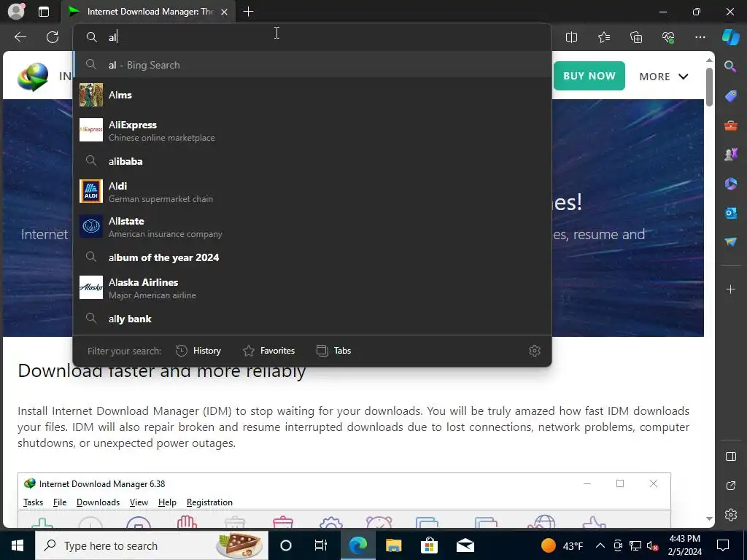Open weather 43°F widget
The height and width of the screenshot is (560, 747).
(562, 545)
